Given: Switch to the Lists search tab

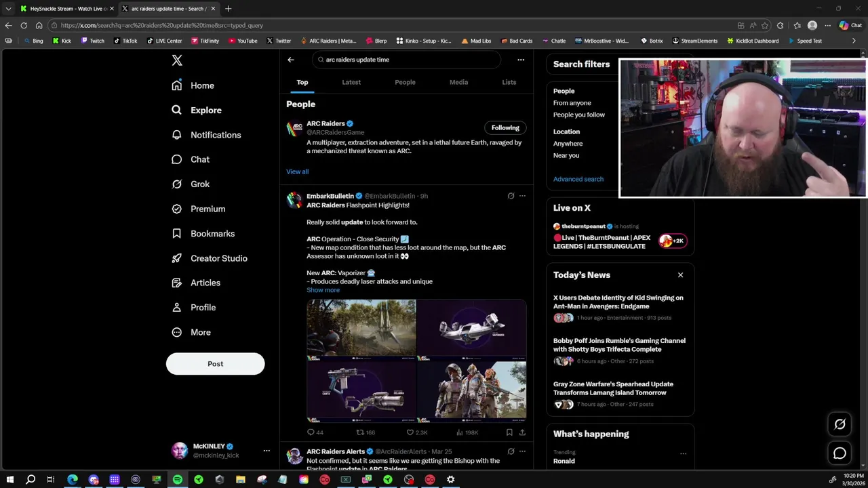Looking at the screenshot, I should [x=509, y=82].
